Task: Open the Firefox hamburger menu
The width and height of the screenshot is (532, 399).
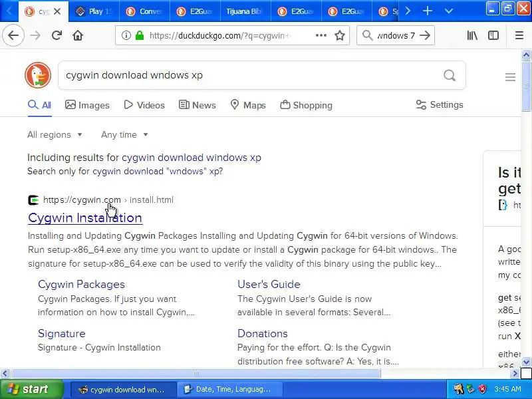Action: 519,35
